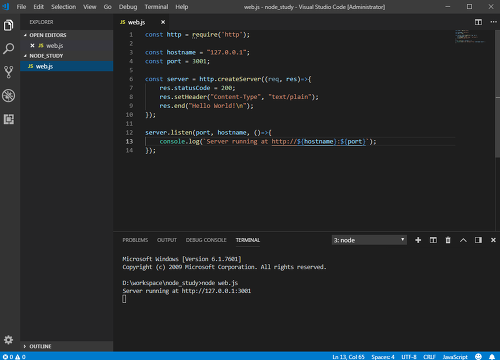This screenshot has width=500, height=360.
Task: Open the editor More Actions ellipsis
Action: click(x=494, y=22)
